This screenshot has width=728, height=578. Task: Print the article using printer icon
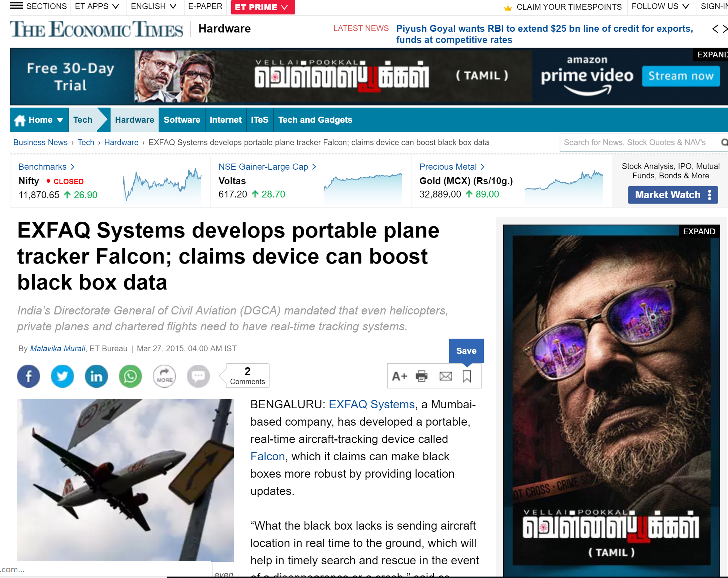422,376
